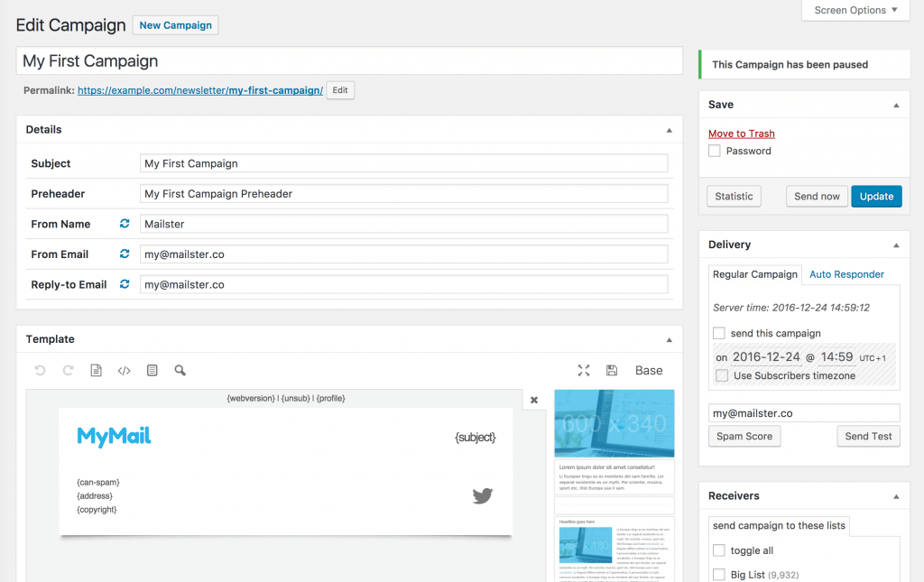The image size is (924, 582).
Task: Save the template using the disk icon
Action: pos(611,370)
